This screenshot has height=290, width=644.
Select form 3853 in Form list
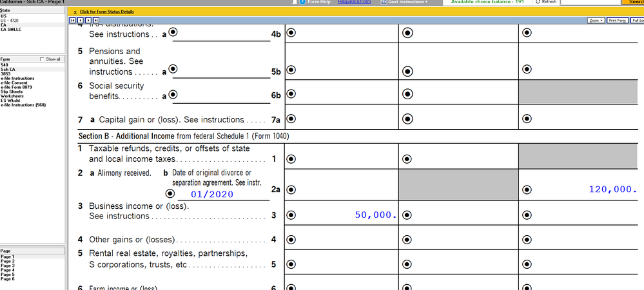point(32,74)
